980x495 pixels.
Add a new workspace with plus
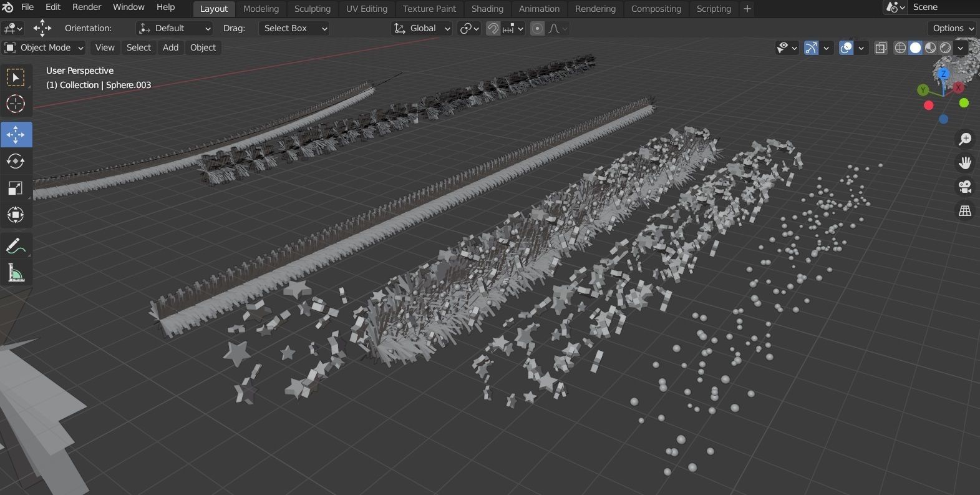click(747, 9)
